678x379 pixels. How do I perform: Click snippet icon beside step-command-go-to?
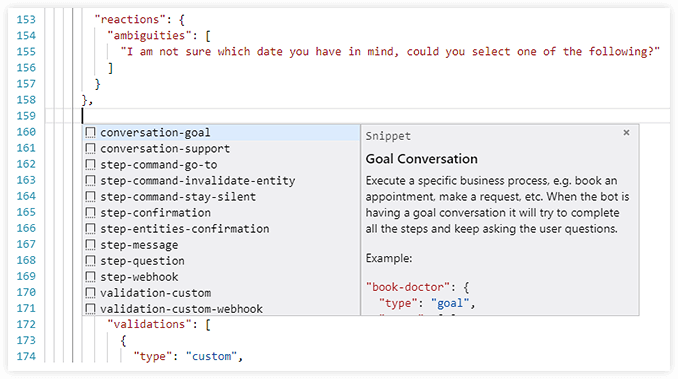tap(90, 165)
